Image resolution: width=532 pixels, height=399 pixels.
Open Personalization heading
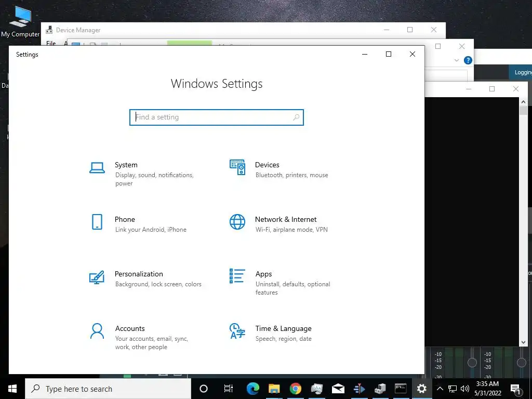[x=139, y=274]
